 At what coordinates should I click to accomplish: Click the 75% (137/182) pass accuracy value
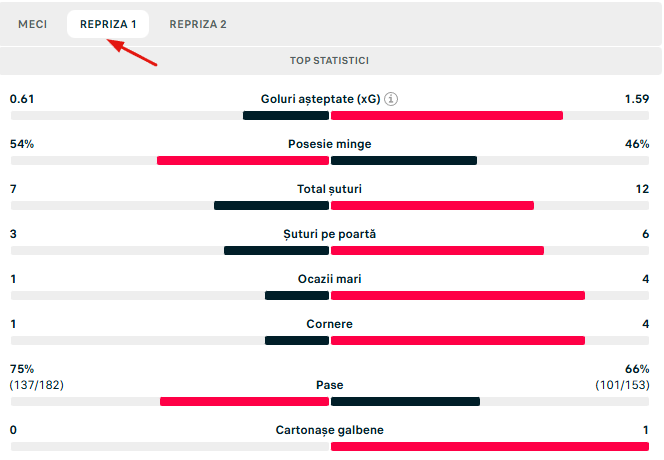36,377
